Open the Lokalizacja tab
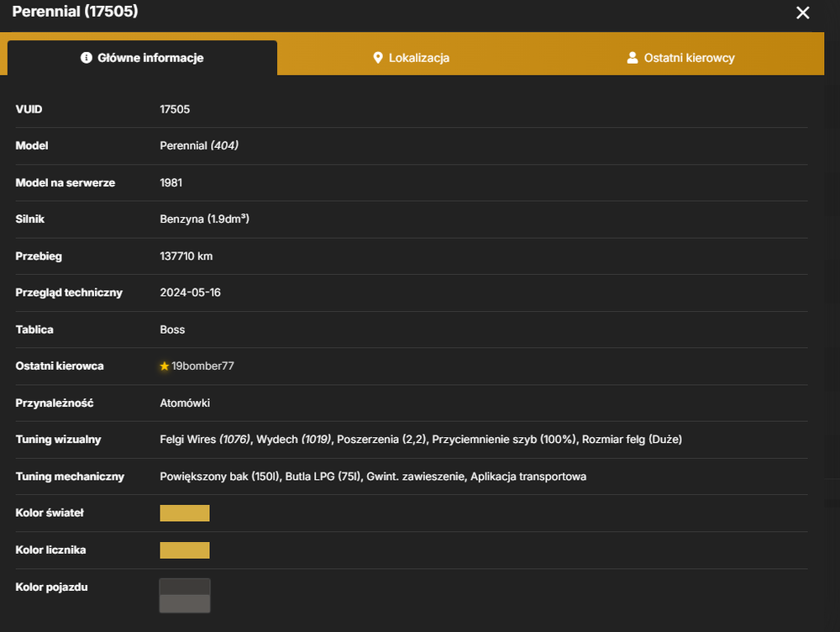The width and height of the screenshot is (840, 632). 411,58
